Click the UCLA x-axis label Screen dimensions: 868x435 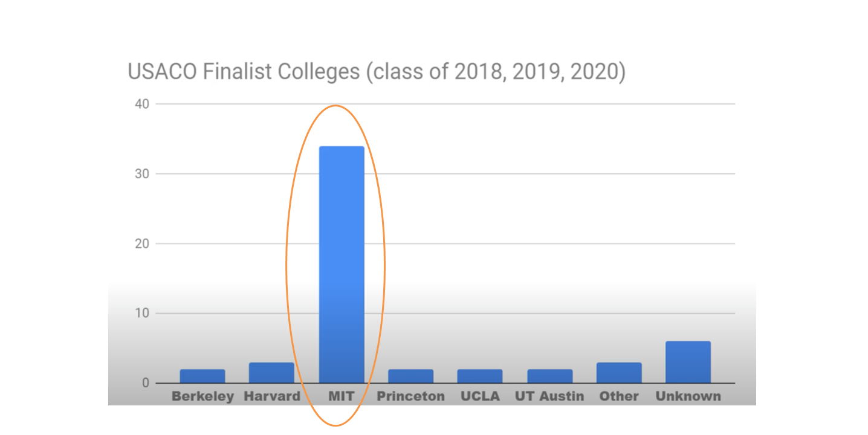click(480, 396)
